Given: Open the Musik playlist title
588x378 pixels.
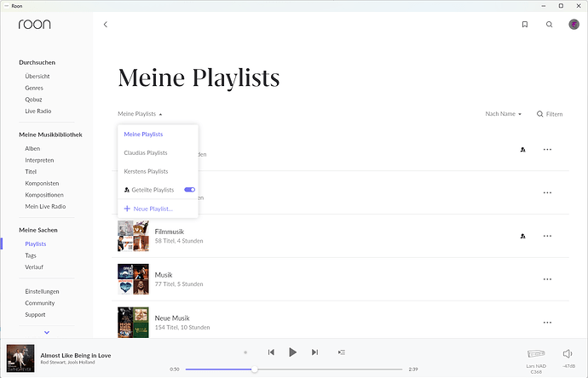Looking at the screenshot, I should click(x=164, y=275).
